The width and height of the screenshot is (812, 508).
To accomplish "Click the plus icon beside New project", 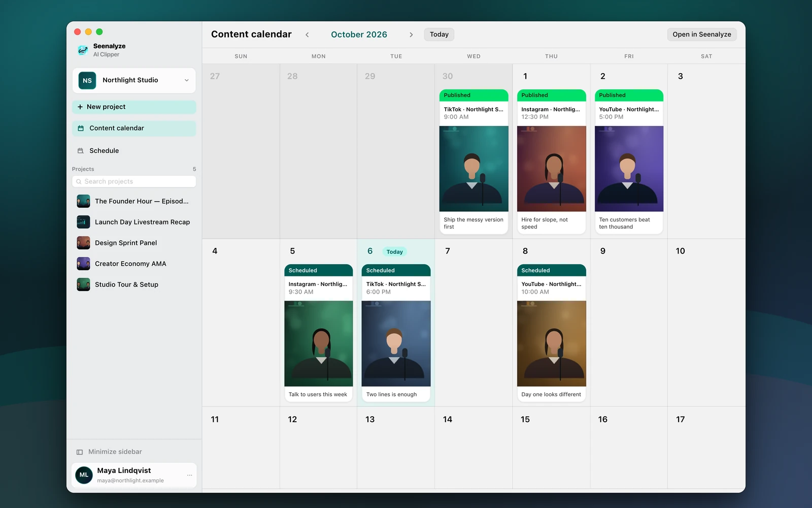I will click(80, 107).
